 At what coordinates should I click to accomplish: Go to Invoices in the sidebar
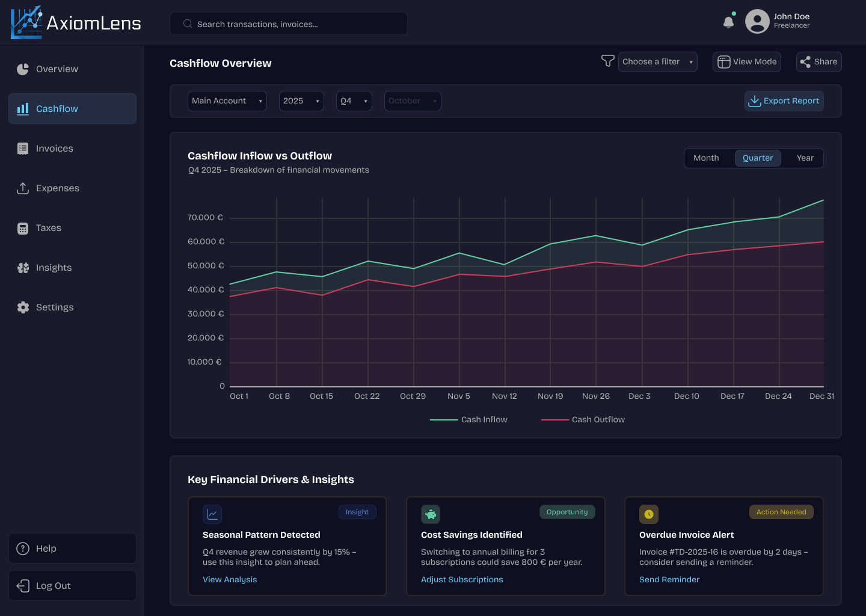(54, 149)
